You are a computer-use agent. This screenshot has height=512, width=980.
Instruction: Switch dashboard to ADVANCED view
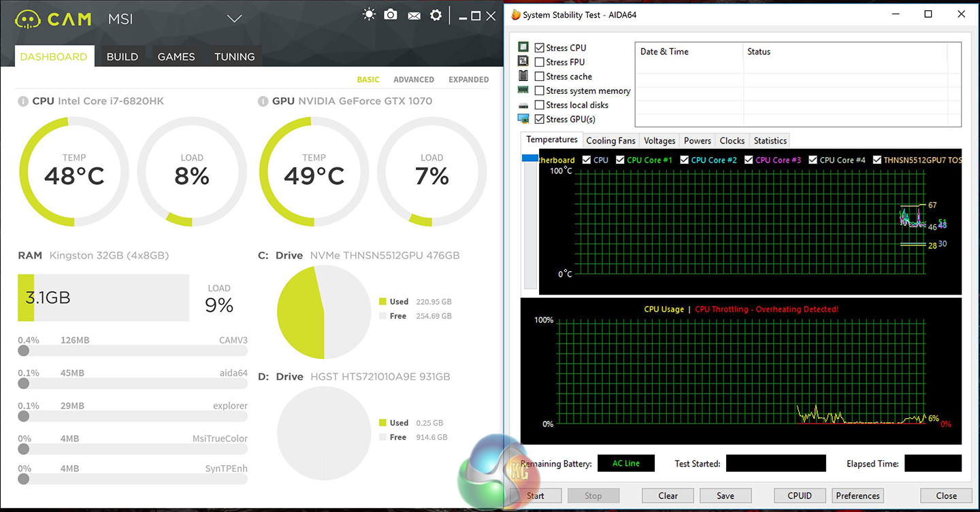click(414, 80)
